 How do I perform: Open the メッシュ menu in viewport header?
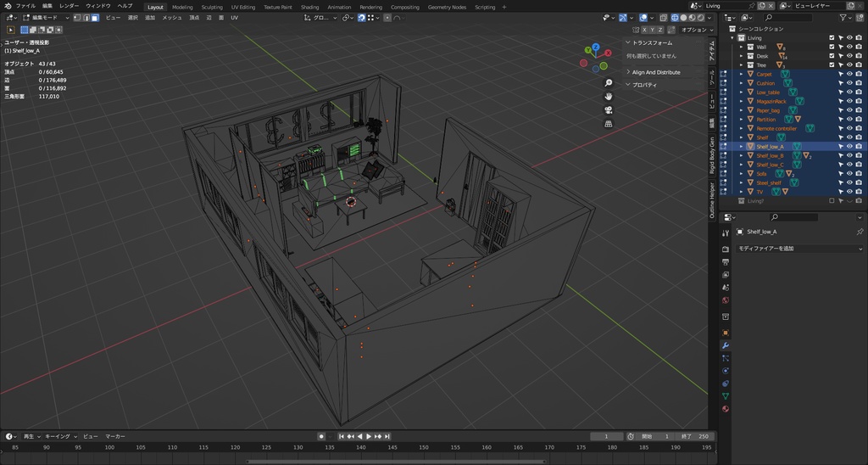172,17
